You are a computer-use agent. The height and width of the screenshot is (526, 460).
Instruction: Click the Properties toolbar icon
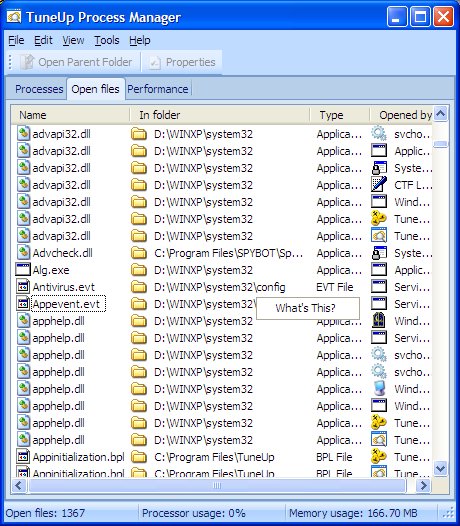155,62
